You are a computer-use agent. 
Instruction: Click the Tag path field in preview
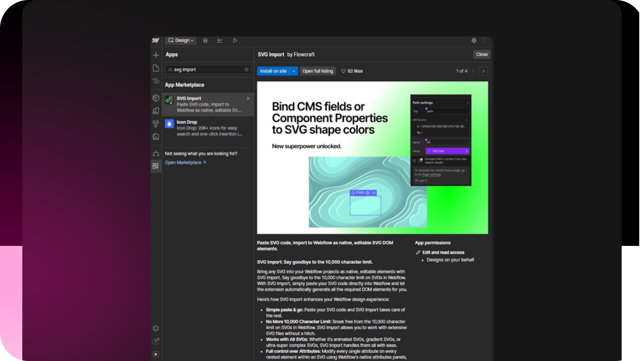point(447,111)
